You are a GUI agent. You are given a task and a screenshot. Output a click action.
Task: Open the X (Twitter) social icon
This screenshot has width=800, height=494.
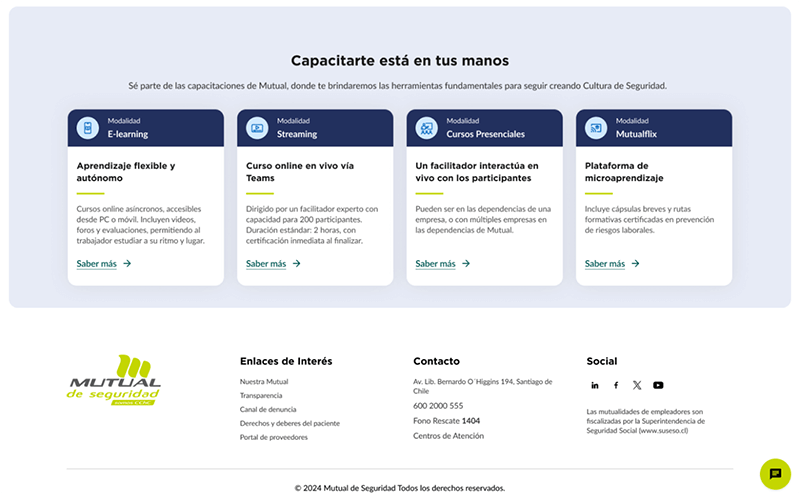[x=637, y=385]
